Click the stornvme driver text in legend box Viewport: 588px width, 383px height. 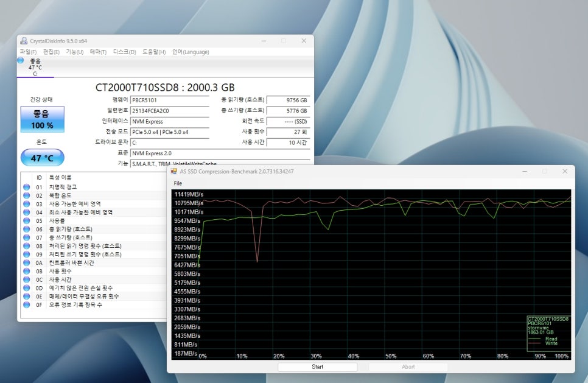pyautogui.click(x=538, y=328)
